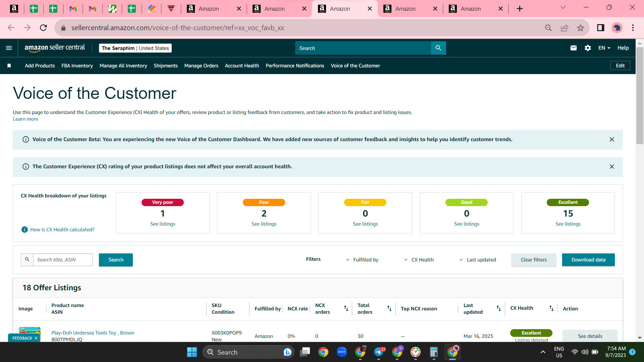644x362 pixels.
Task: Open the browser side panel icon
Action: pos(601,28)
